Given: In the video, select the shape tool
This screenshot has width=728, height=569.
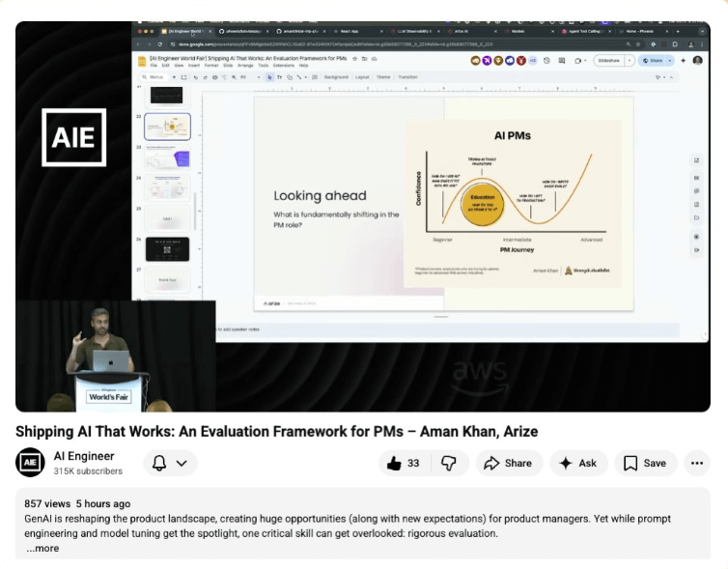Looking at the screenshot, I should pyautogui.click(x=290, y=77).
